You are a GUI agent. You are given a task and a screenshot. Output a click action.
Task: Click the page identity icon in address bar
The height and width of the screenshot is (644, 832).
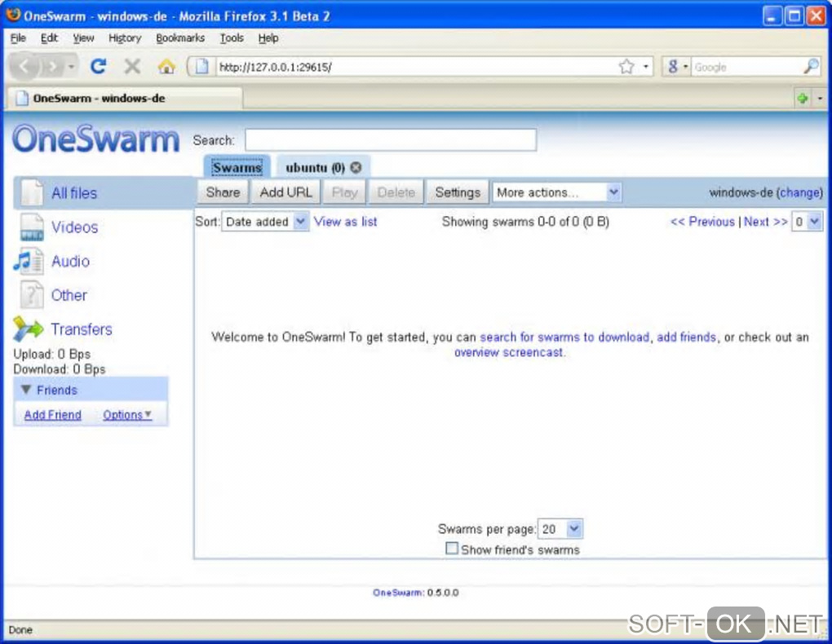(x=201, y=67)
